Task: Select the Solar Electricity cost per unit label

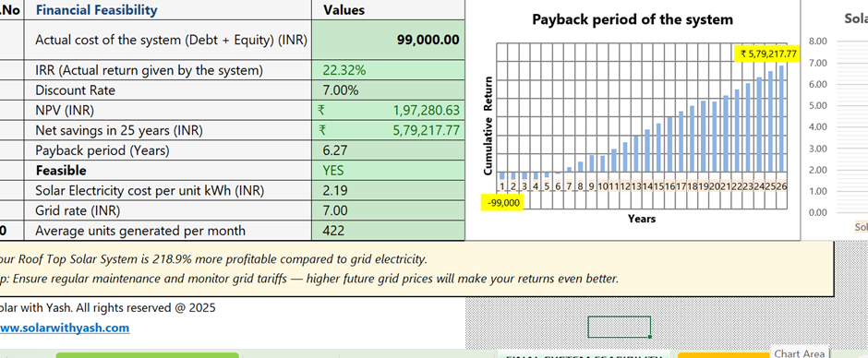Action: pyautogui.click(x=168, y=190)
